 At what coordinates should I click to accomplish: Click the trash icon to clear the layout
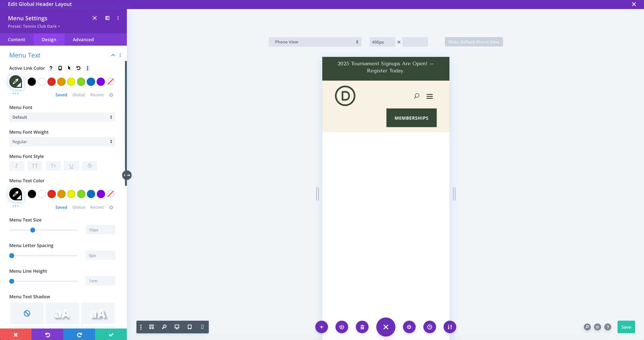pos(362,327)
